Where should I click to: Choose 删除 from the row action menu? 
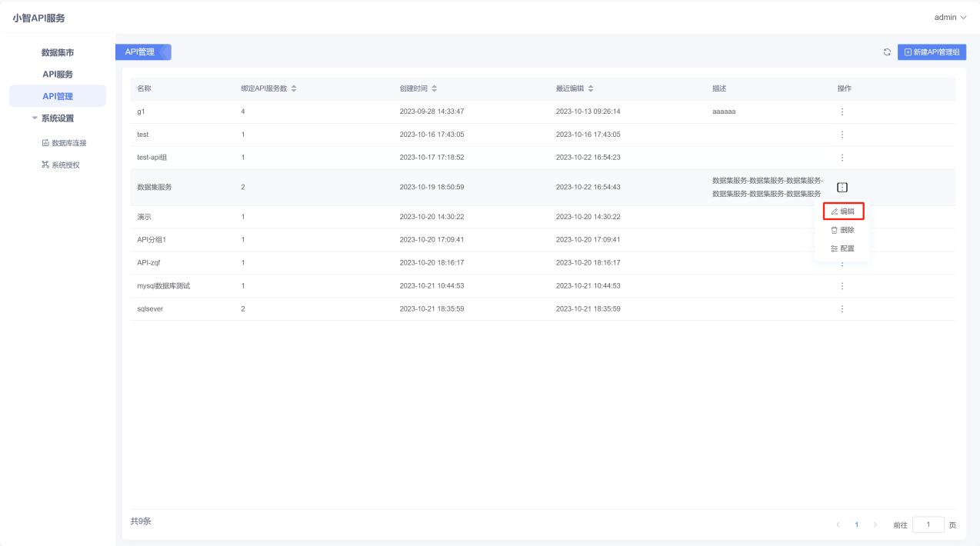(843, 230)
